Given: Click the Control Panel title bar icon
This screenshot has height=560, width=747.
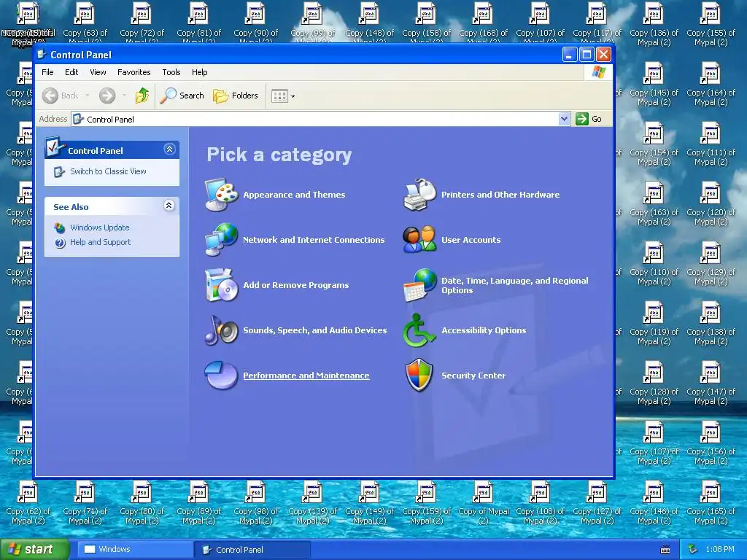Looking at the screenshot, I should click(42, 55).
